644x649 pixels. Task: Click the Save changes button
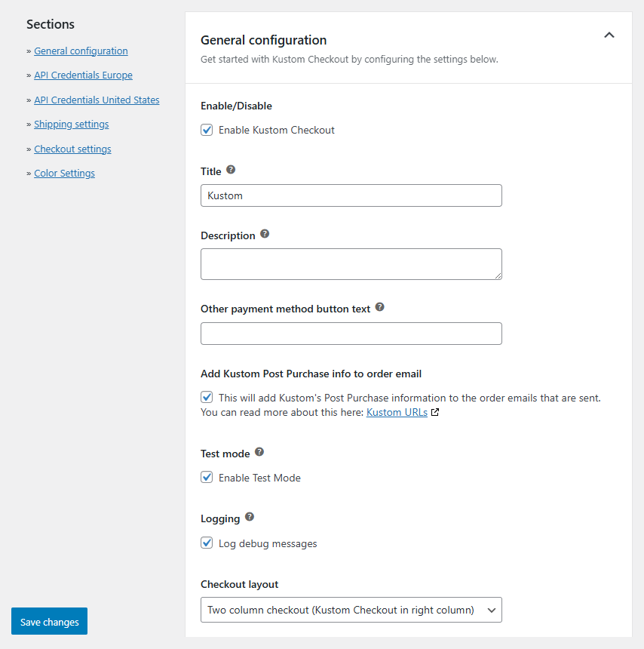50,622
